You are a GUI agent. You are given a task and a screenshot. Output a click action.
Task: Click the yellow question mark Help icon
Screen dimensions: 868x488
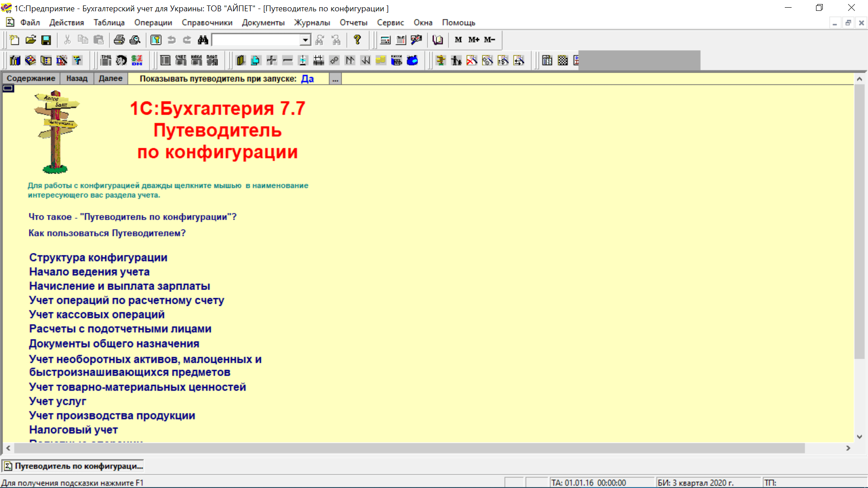pos(357,40)
